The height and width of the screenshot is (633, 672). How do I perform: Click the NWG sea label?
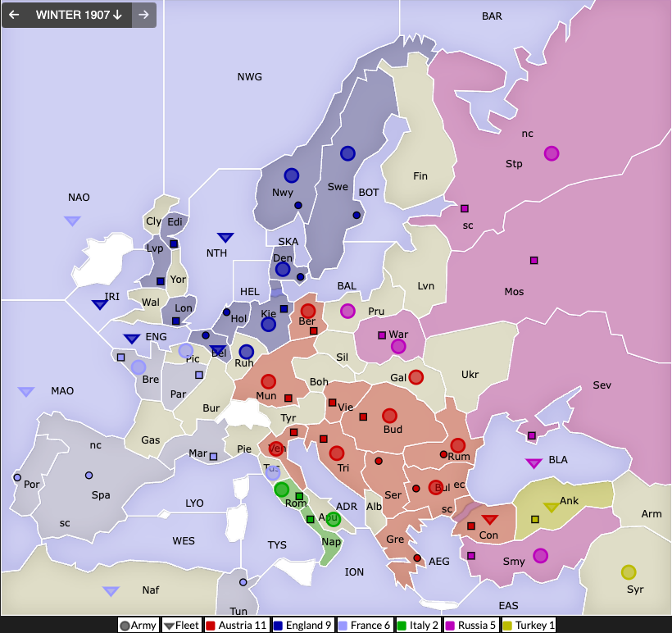[x=249, y=77]
